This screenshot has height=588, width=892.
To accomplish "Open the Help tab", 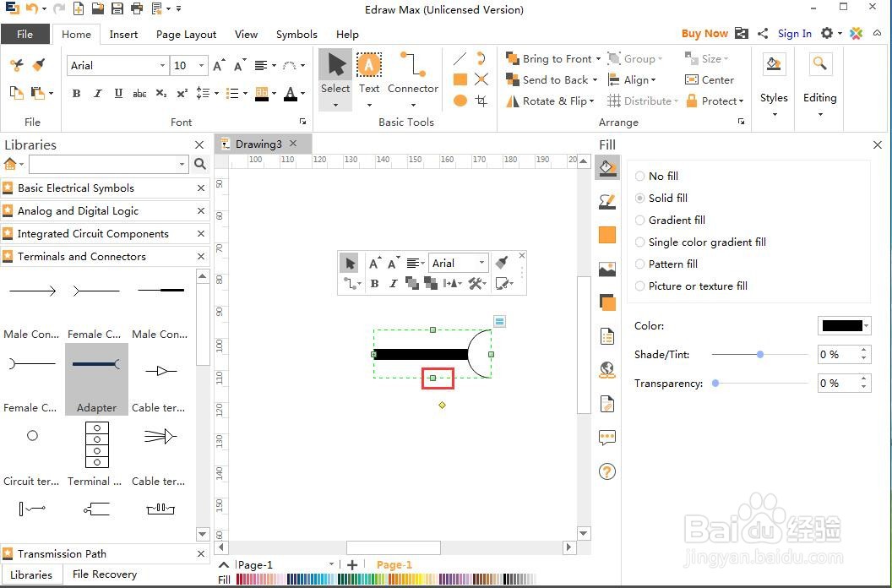I will pyautogui.click(x=347, y=34).
